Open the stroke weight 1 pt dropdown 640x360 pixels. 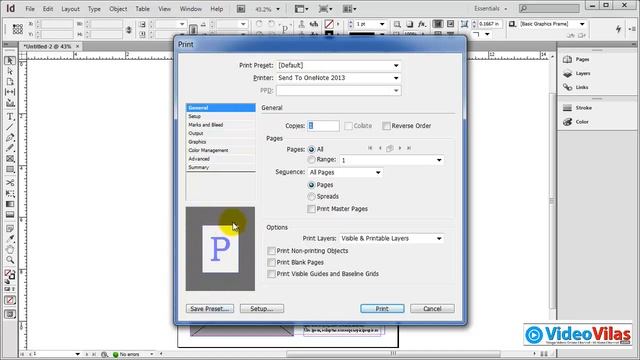382,24
